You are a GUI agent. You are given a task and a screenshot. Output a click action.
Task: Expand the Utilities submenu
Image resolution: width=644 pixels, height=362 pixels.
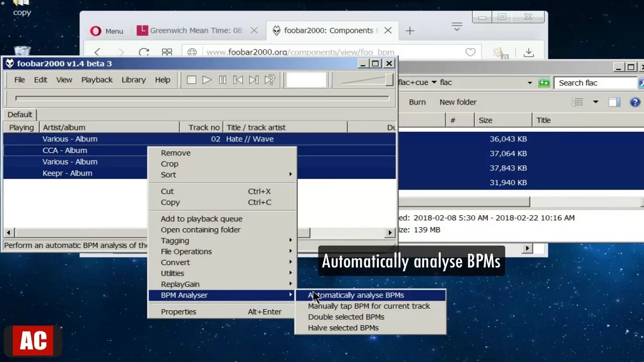tap(222, 274)
